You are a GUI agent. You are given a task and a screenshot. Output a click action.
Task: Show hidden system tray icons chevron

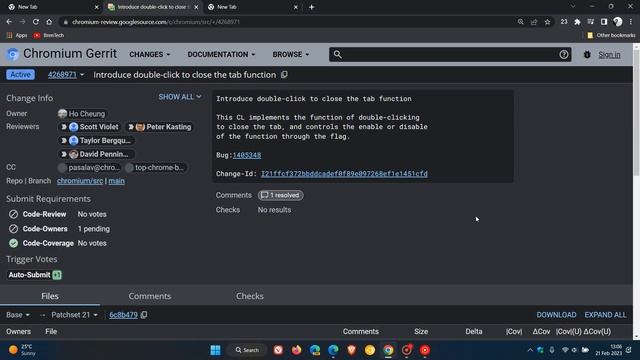point(530,350)
